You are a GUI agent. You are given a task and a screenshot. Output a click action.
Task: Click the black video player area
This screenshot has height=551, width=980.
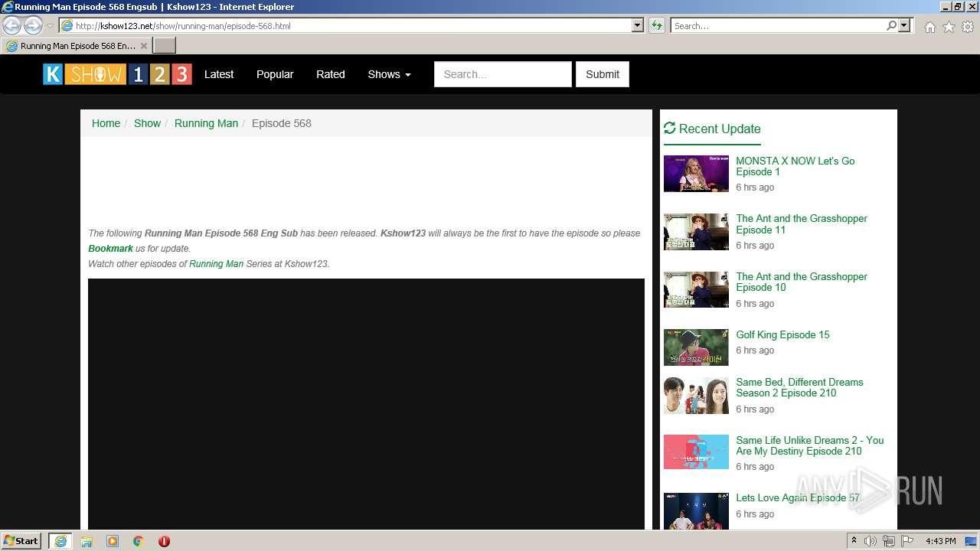tap(366, 404)
